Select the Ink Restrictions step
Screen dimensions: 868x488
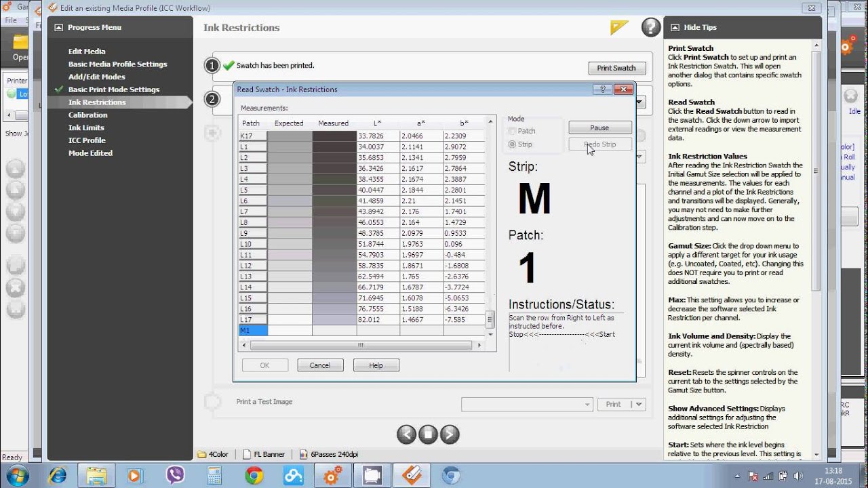97,102
